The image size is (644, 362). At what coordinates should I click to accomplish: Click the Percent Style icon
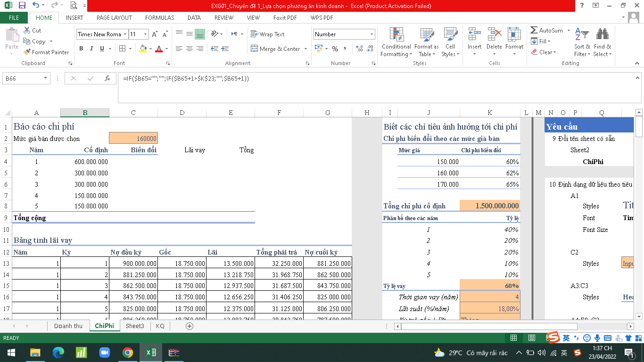335,49
